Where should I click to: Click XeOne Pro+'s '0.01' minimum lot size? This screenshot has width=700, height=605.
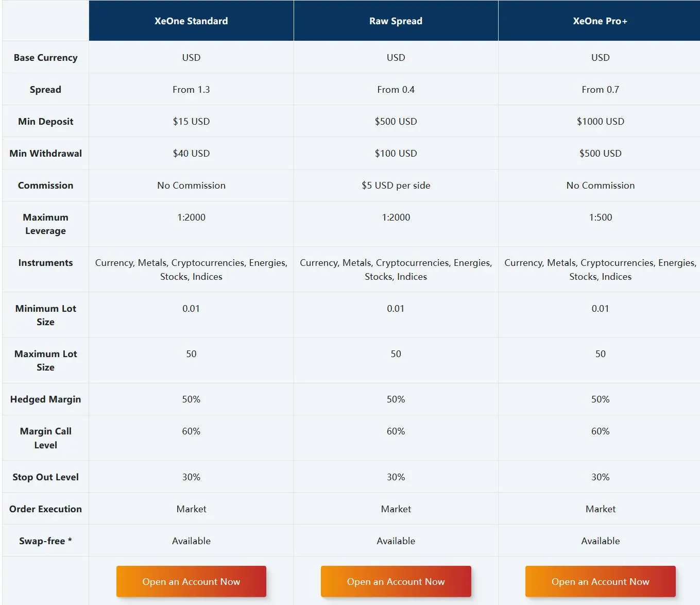coord(600,309)
